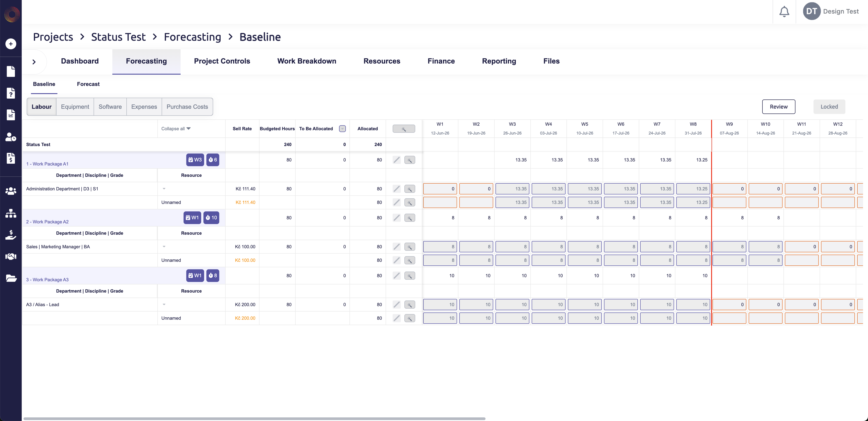This screenshot has height=421, width=868.
Task: Open the Resources tab
Action: [382, 61]
